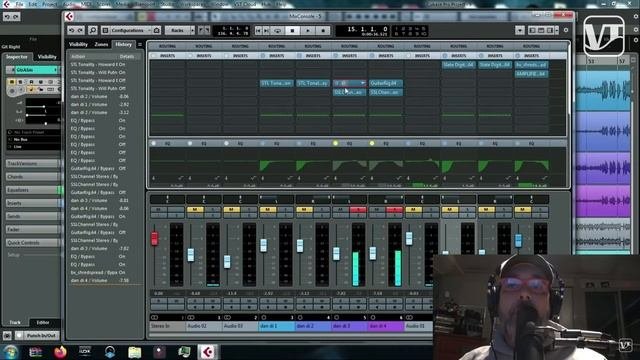Toggle solo on dan di 4 channel
The image size is (640, 360).
(394, 209)
